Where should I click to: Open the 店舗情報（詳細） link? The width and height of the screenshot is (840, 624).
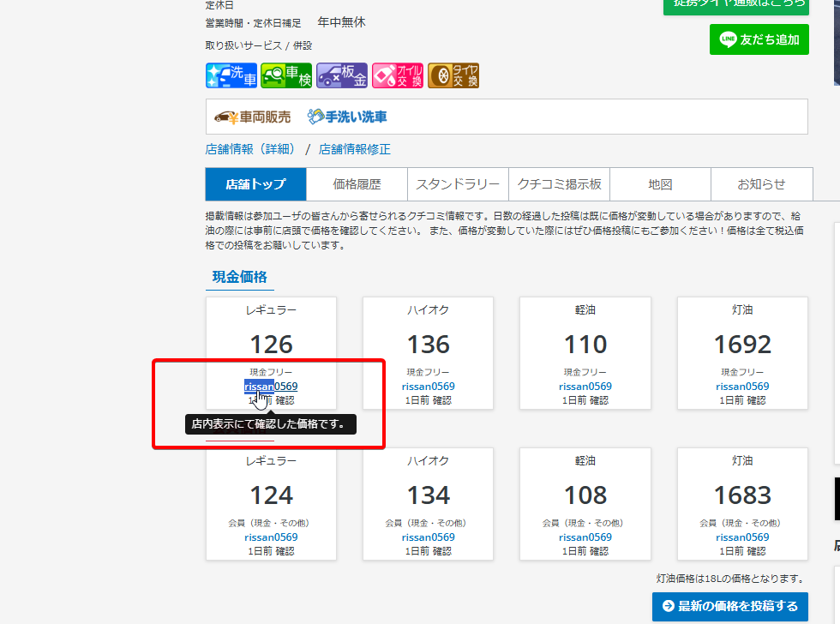pyautogui.click(x=250, y=149)
